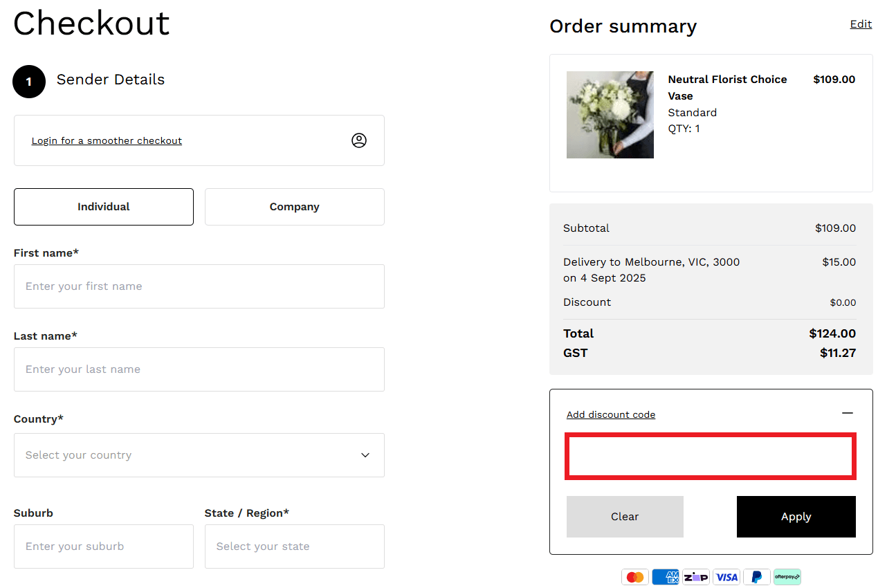Toggle the Add discount code section

(x=611, y=414)
